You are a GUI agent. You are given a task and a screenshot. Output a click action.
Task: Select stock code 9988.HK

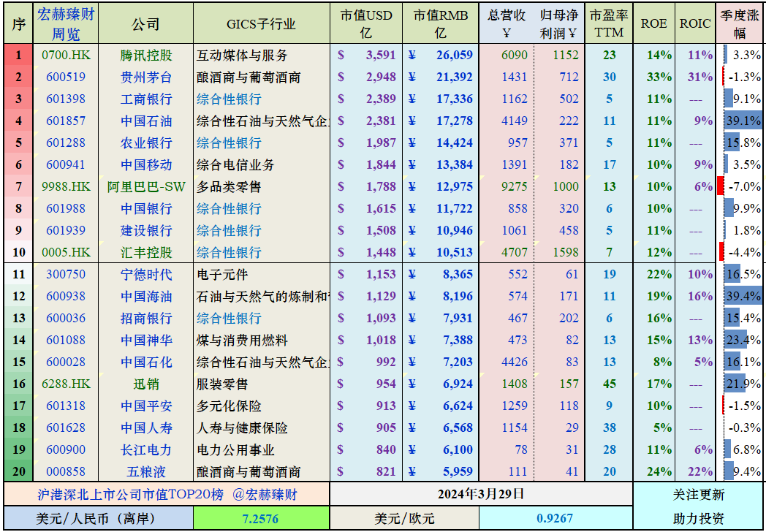pyautogui.click(x=66, y=186)
